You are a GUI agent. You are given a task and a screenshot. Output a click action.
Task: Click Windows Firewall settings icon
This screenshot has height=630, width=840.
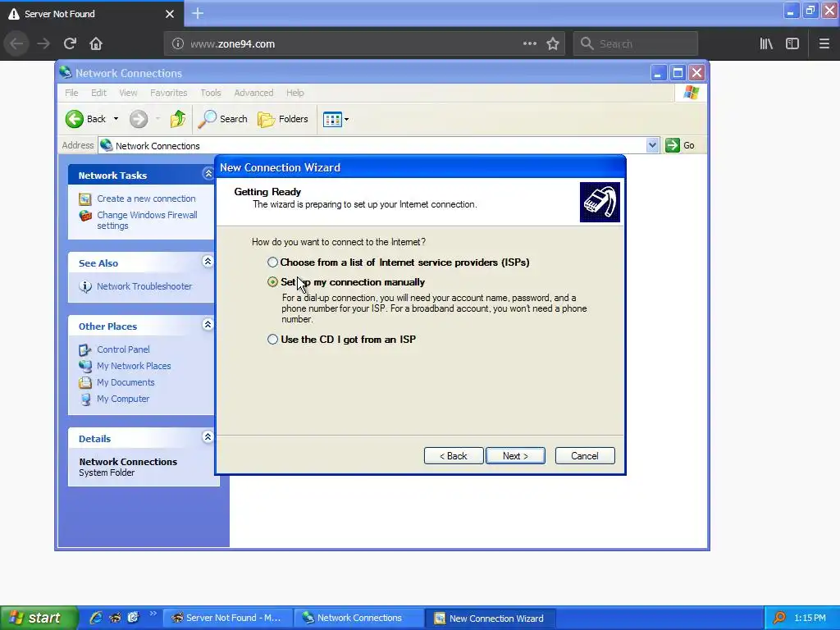pos(85,216)
